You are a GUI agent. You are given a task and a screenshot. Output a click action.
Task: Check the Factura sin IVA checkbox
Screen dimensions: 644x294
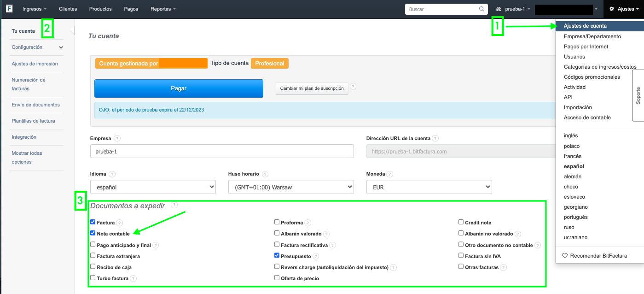[x=461, y=255]
